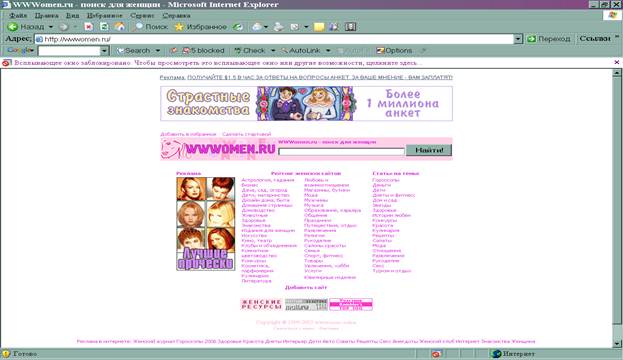Click the 'Лучшие прически' ad image
Viewport: 623px width, 360px height.
[205, 224]
